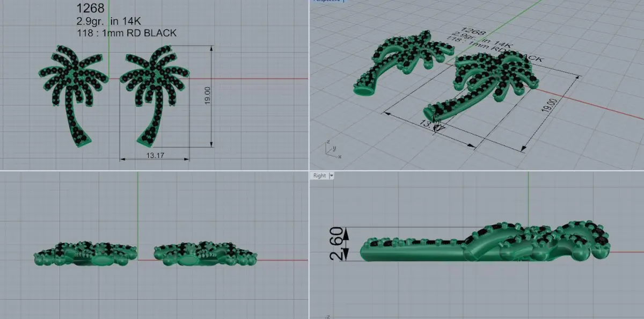Viewport: 644px width, 319px height.
Task: Select the right palm model in front view
Action: click(x=206, y=253)
